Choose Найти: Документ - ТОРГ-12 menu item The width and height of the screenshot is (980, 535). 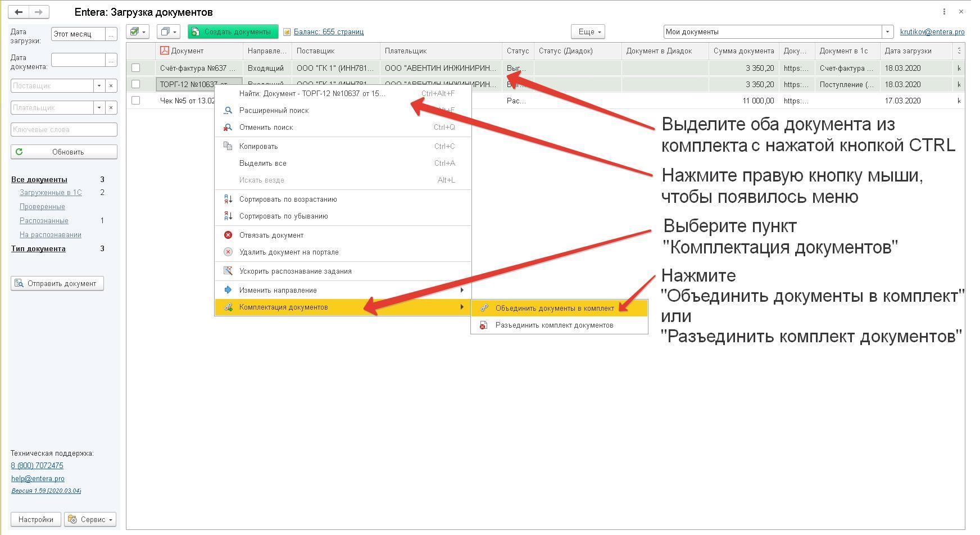click(x=343, y=93)
